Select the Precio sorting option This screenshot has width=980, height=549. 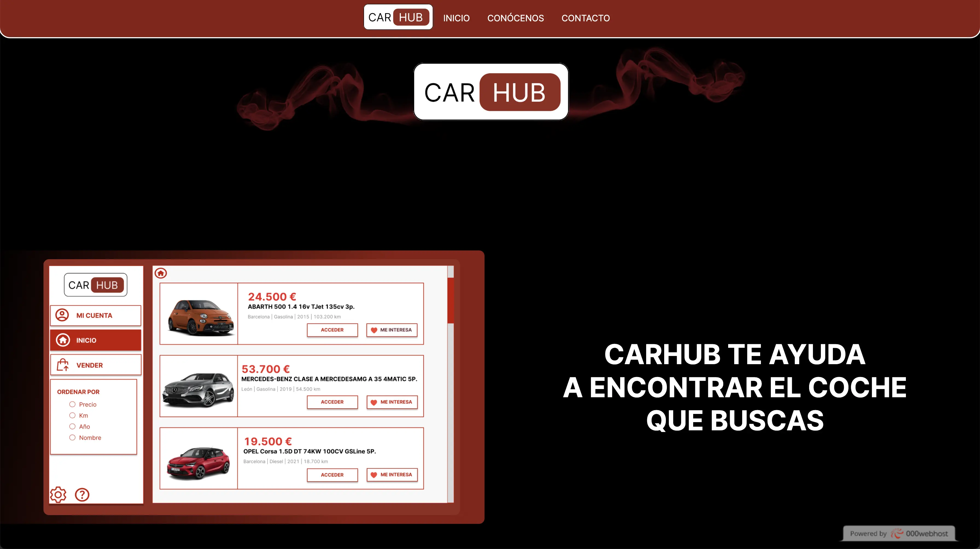(72, 404)
